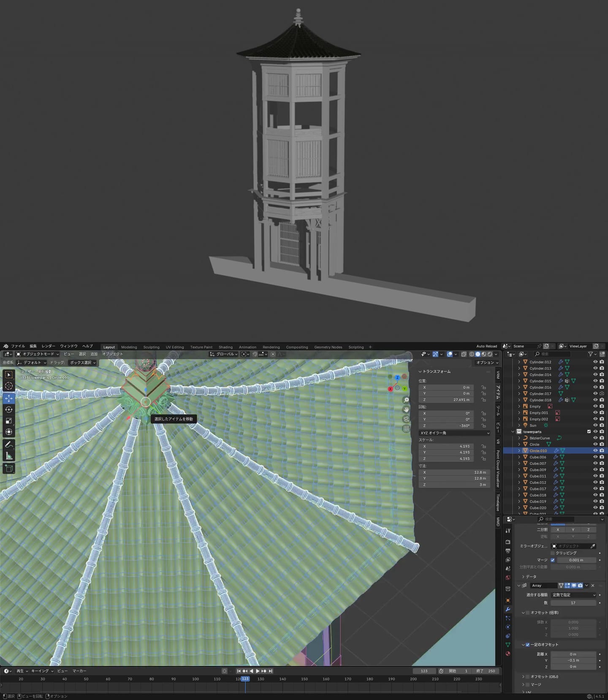Switch to solid viewport shading
This screenshot has width=608, height=700.
478,354
